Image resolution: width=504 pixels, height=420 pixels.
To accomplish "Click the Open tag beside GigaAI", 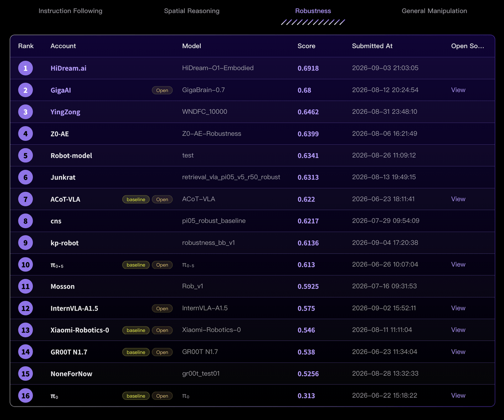I will click(162, 90).
